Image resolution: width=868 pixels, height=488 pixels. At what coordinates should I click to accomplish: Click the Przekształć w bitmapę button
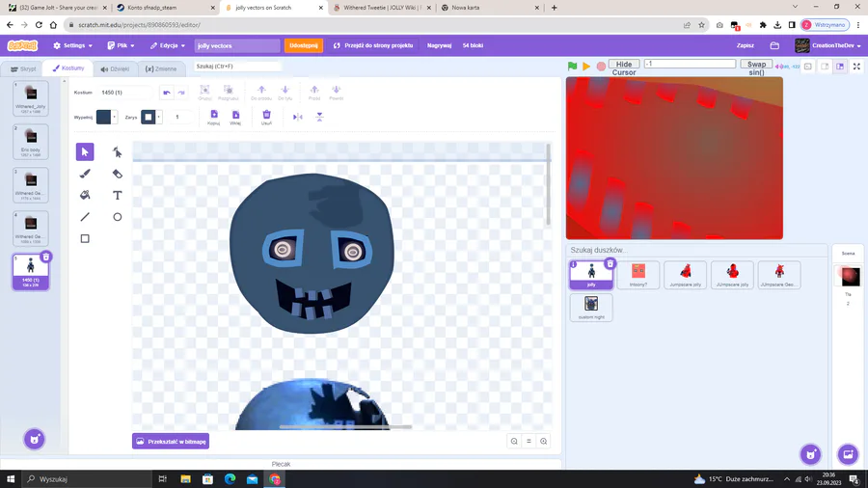tap(171, 441)
